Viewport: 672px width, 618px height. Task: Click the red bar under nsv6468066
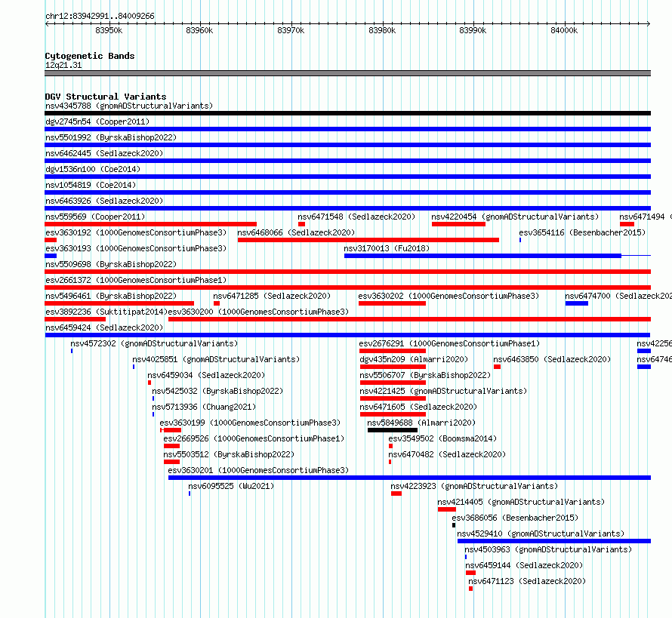coord(368,240)
